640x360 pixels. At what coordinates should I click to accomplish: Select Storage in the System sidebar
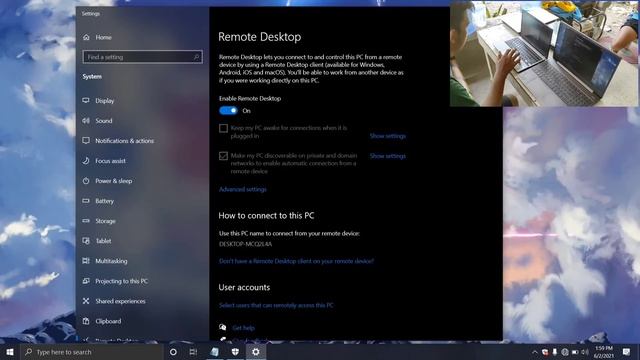coord(99,221)
